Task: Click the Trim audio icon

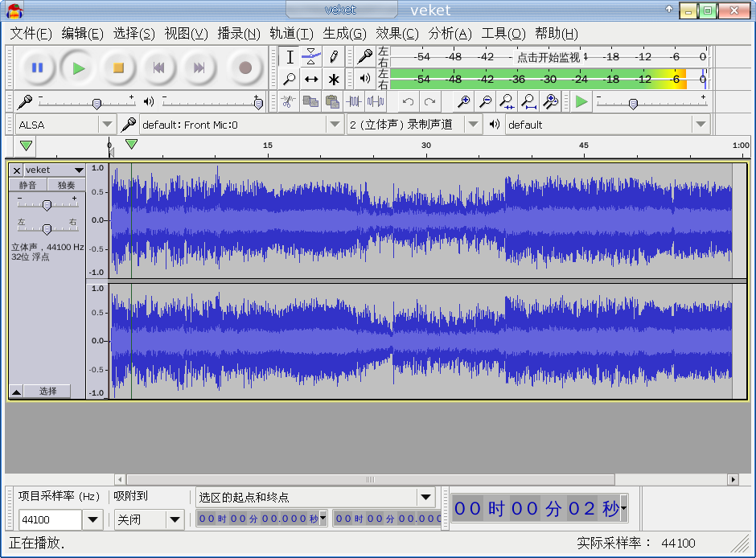Action: [354, 101]
